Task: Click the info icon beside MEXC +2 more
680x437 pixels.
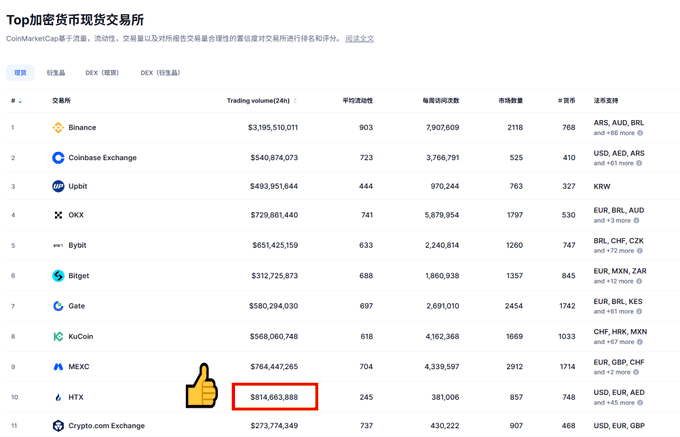Action: click(636, 372)
